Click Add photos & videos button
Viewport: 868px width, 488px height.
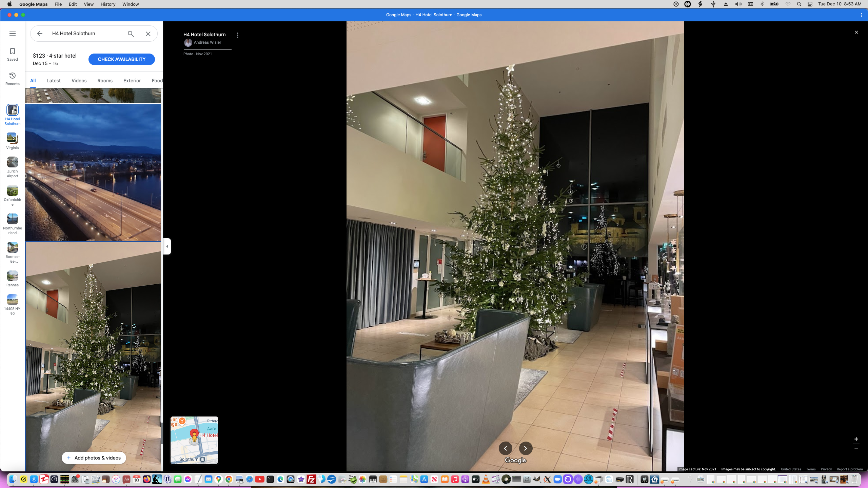click(x=94, y=458)
